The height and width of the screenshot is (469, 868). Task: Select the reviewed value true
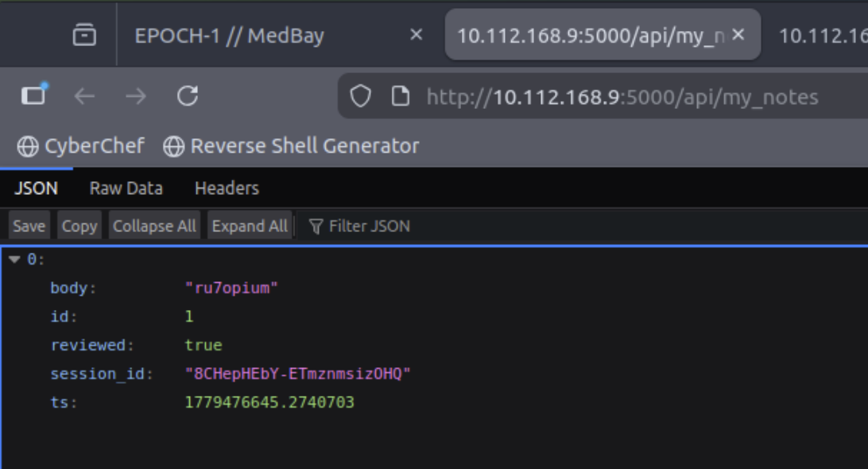[x=203, y=345]
